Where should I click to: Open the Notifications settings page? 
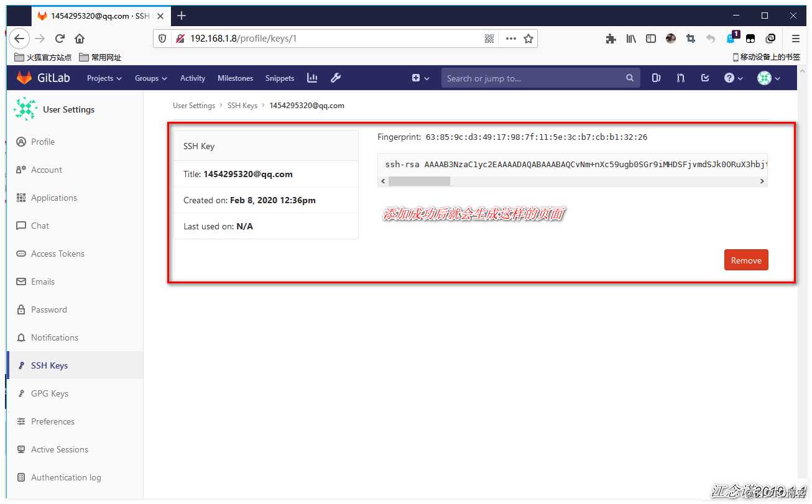[55, 337]
